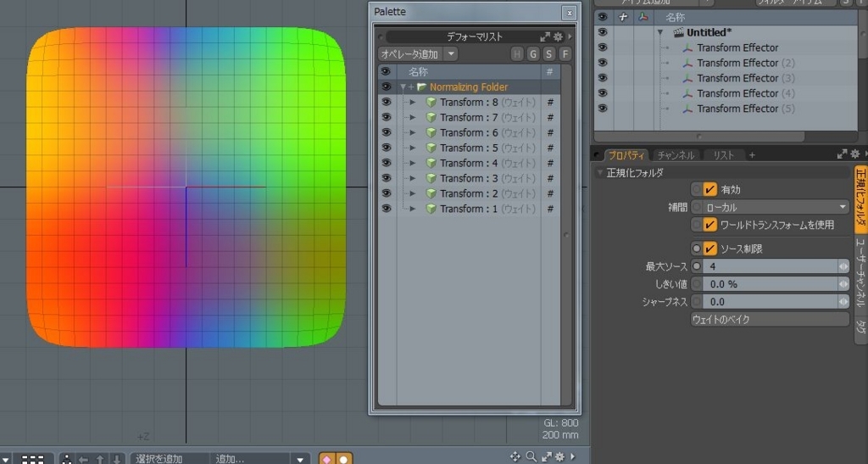Open the 追加... dropdown arrow in bottom bar
The height and width of the screenshot is (464, 868).
pos(300,459)
